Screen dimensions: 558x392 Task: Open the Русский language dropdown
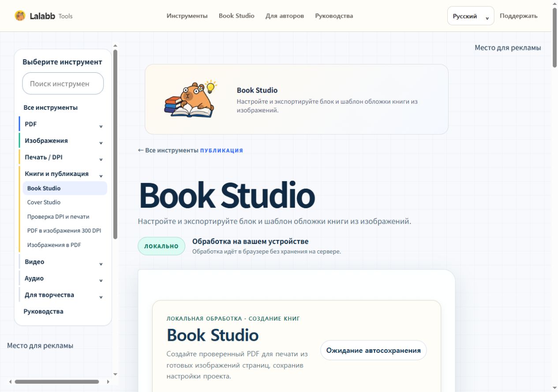pyautogui.click(x=471, y=16)
